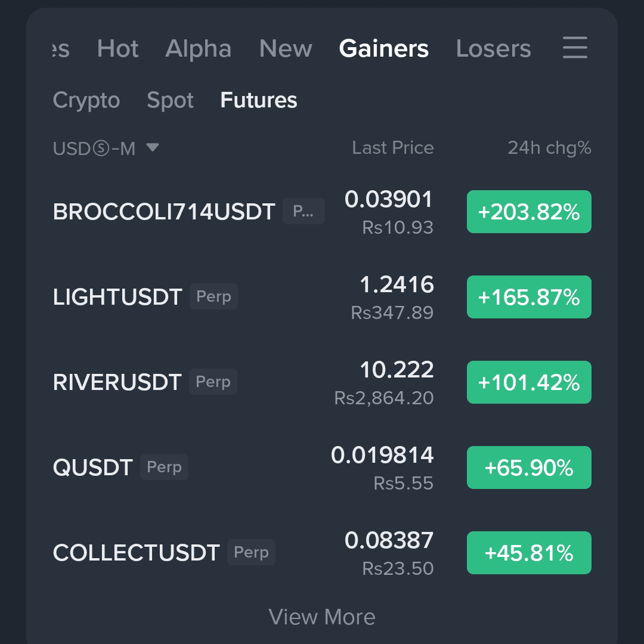
Task: Select the Alpha tab
Action: tap(199, 49)
